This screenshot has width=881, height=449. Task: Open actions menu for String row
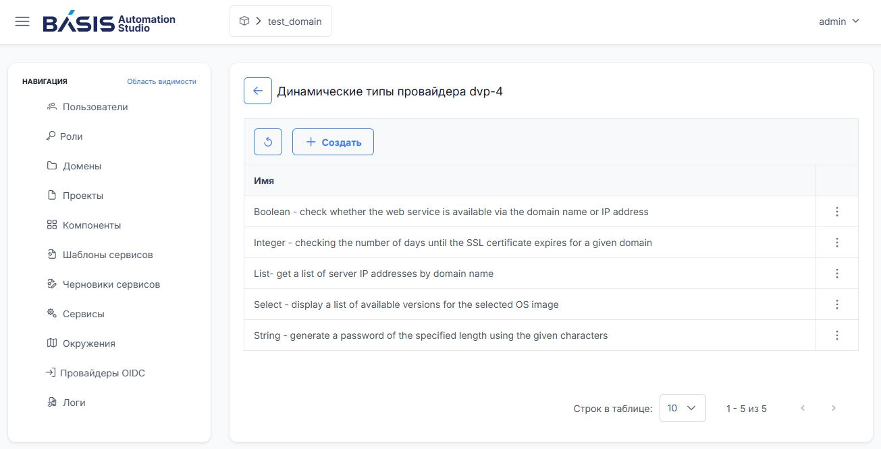pyautogui.click(x=837, y=335)
